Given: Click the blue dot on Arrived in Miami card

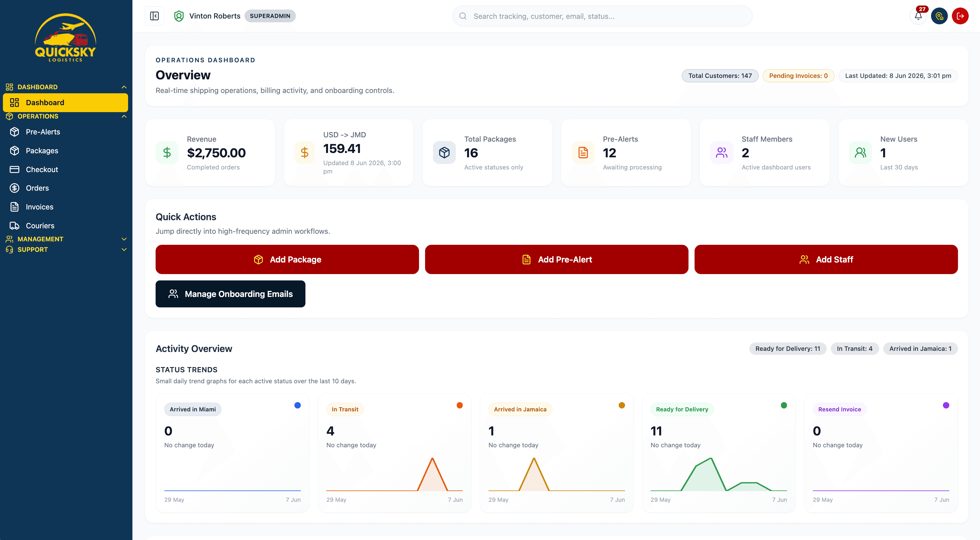Looking at the screenshot, I should click(x=298, y=405).
